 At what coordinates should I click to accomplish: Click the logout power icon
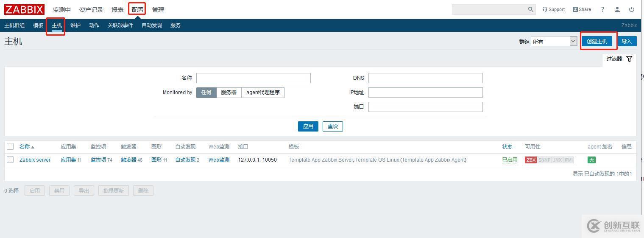[x=632, y=9]
